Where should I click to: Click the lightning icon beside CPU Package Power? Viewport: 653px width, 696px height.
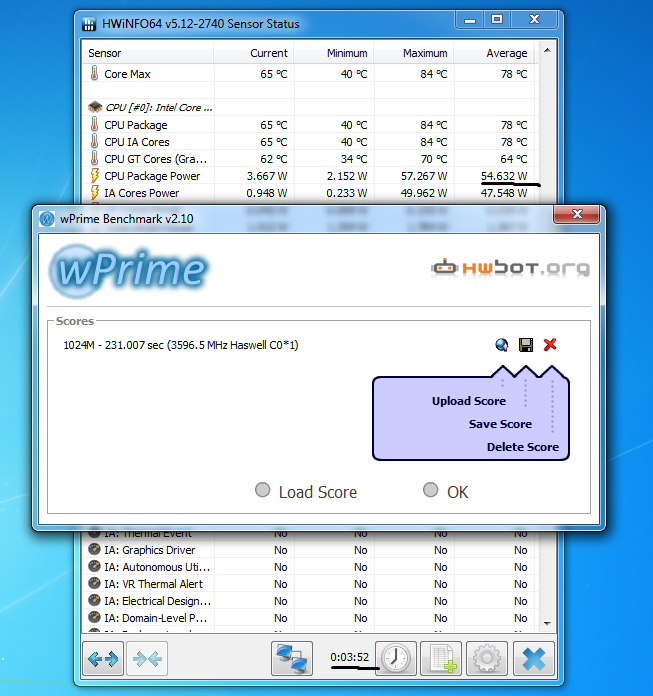click(95, 175)
